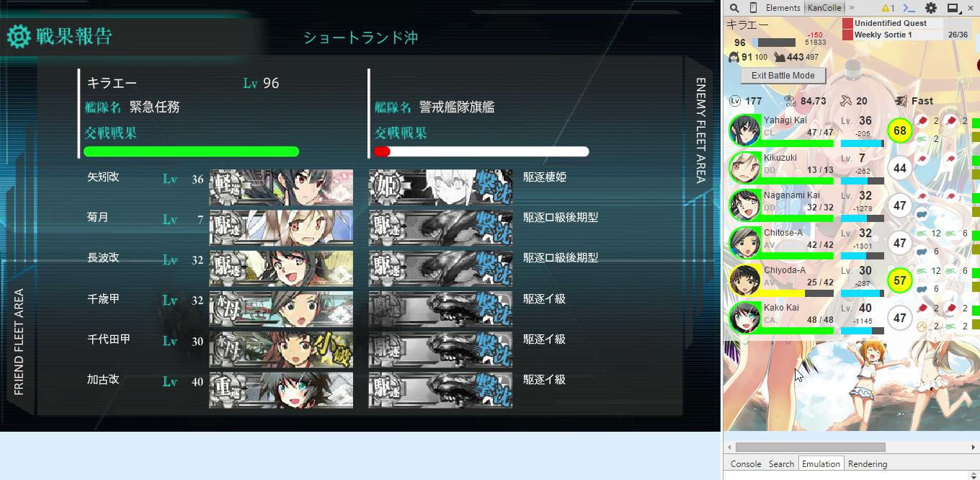Click the DevTools search magnifier icon

[734, 8]
